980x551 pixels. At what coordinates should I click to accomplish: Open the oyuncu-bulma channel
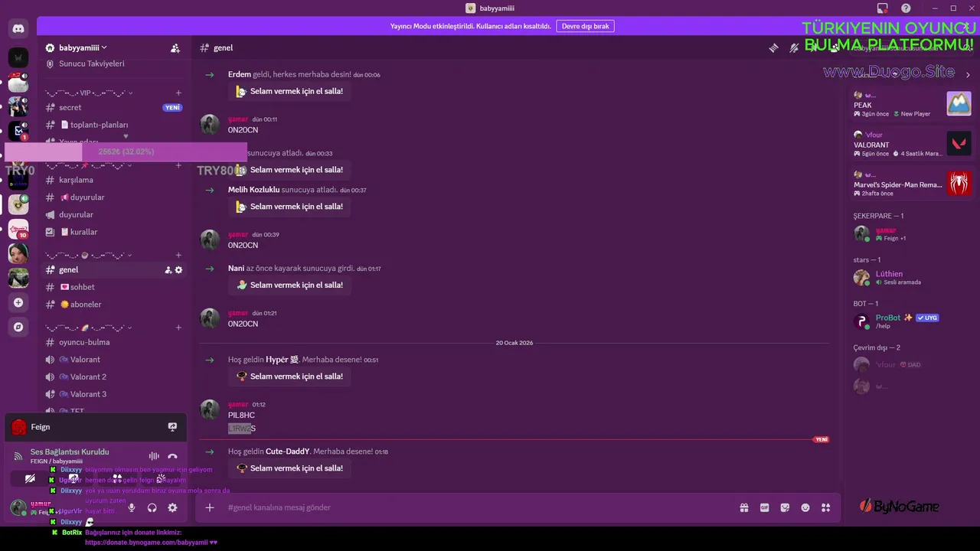click(113, 342)
